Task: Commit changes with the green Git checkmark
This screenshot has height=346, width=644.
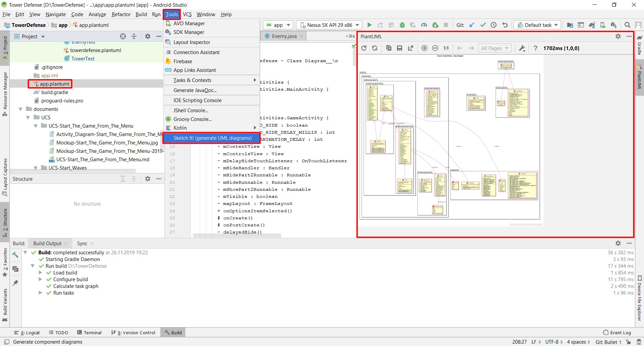Action: tap(483, 25)
